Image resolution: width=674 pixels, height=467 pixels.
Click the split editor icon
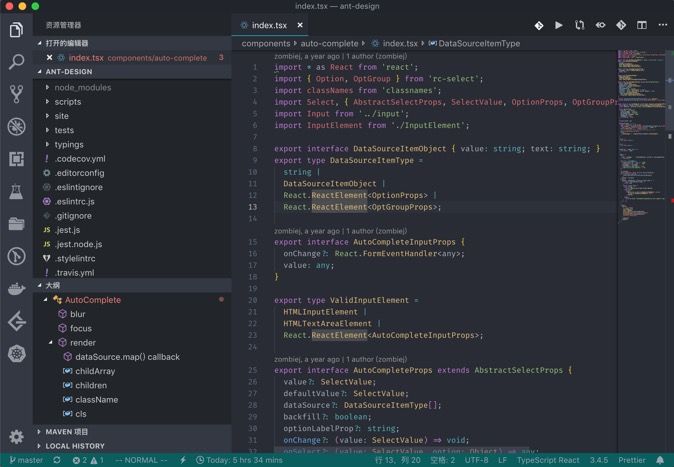point(641,25)
